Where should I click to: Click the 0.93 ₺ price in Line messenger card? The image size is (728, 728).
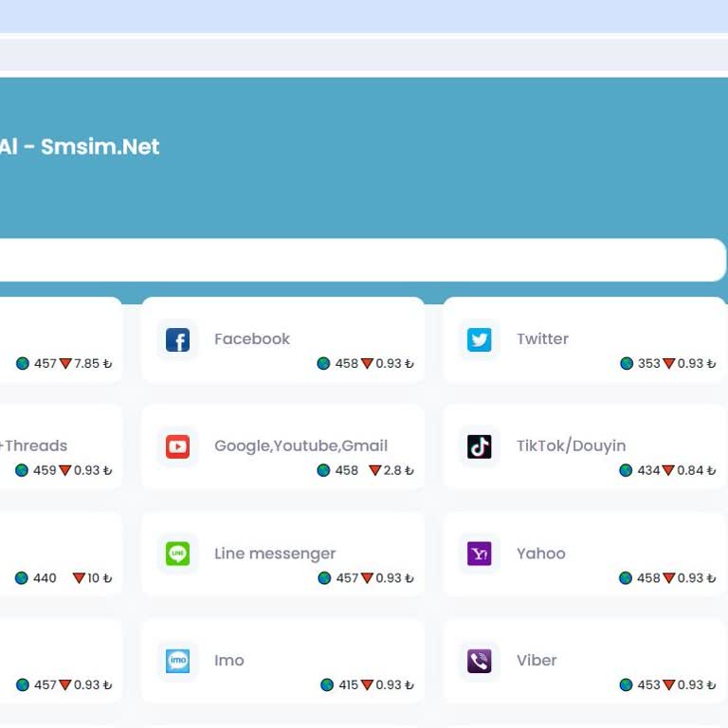pos(394,578)
